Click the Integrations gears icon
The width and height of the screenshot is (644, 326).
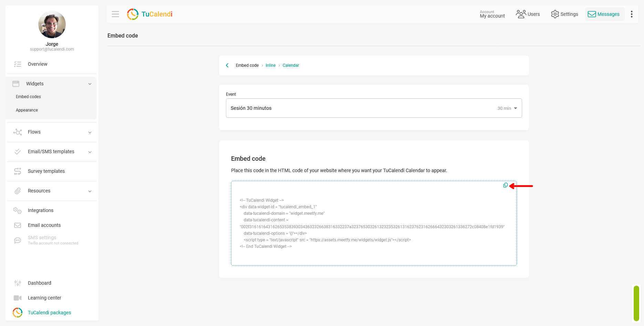click(18, 210)
